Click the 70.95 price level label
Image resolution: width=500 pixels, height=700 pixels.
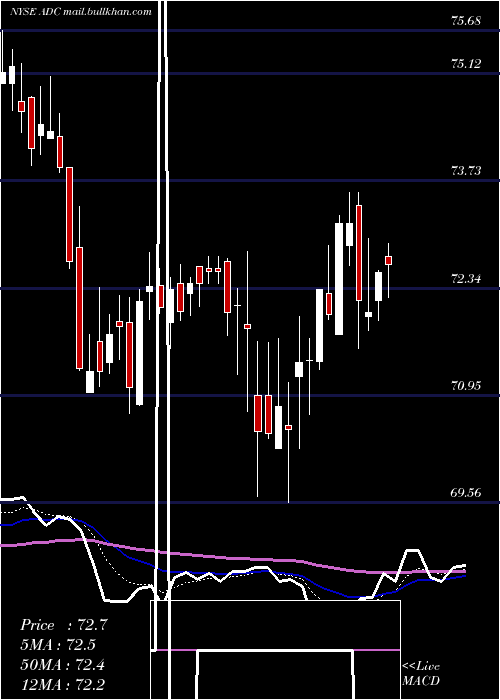click(x=466, y=386)
